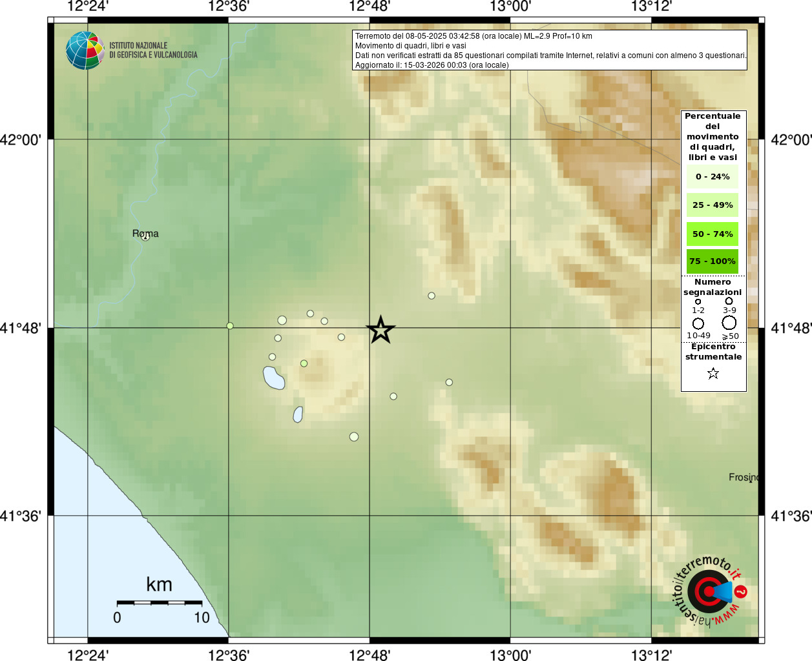
Task: Click the larger lake west of the epicenter
Action: (x=274, y=378)
